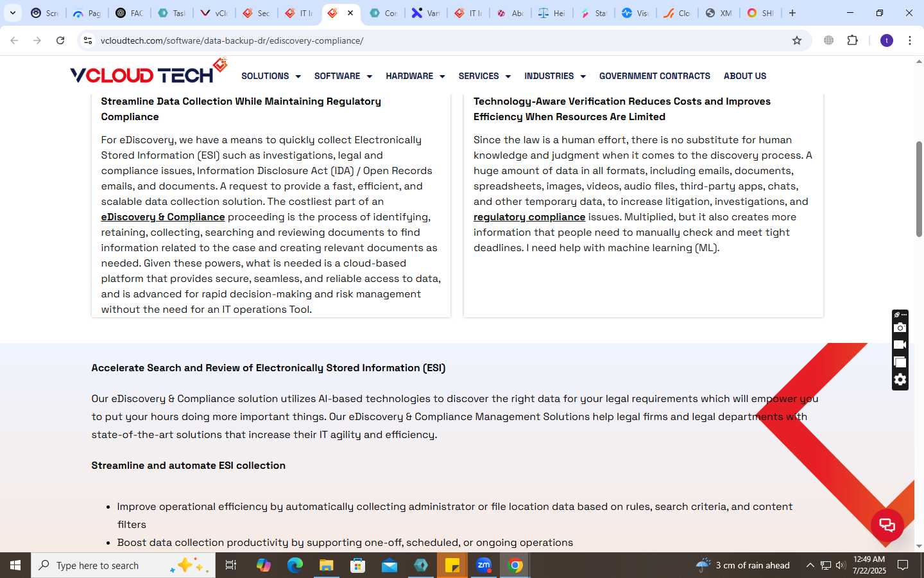Click the Chrome icon on the taskbar
Screen dimensions: 924x578
pos(515,565)
